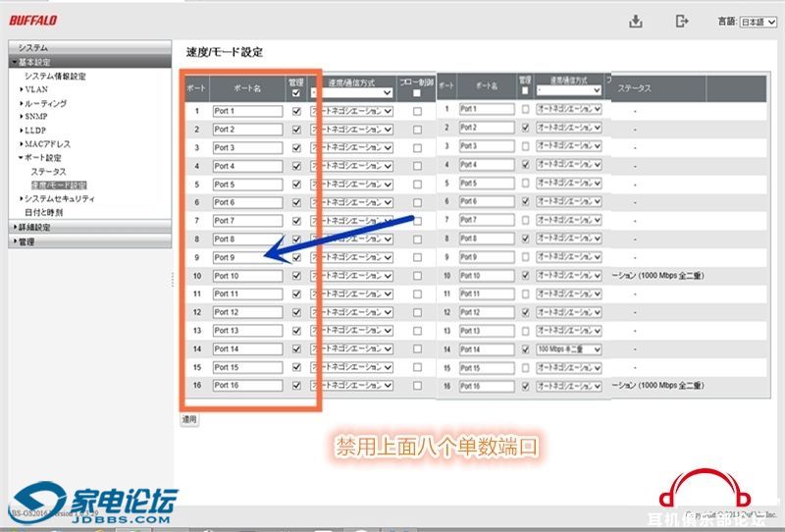The width and height of the screenshot is (785, 532).
Task: Click the save/download settings icon
Action: tap(636, 21)
